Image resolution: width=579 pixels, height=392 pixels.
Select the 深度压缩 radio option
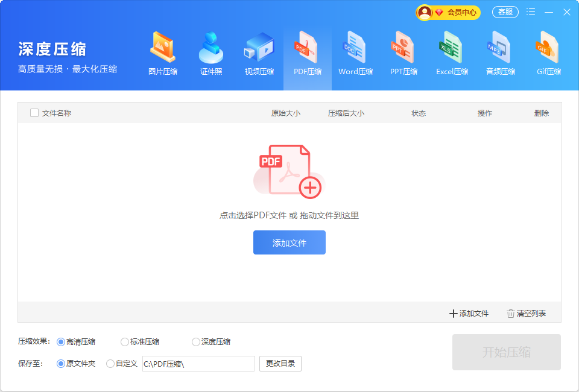[196, 342]
